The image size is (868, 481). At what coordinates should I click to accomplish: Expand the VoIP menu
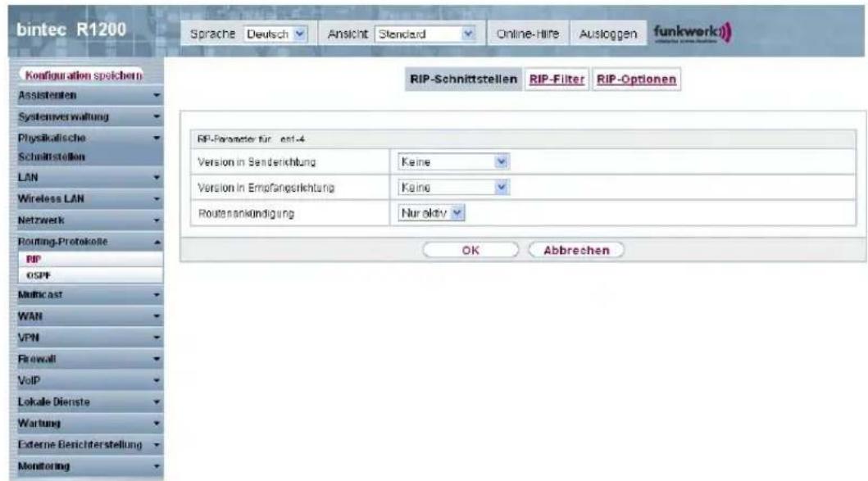(x=88, y=381)
